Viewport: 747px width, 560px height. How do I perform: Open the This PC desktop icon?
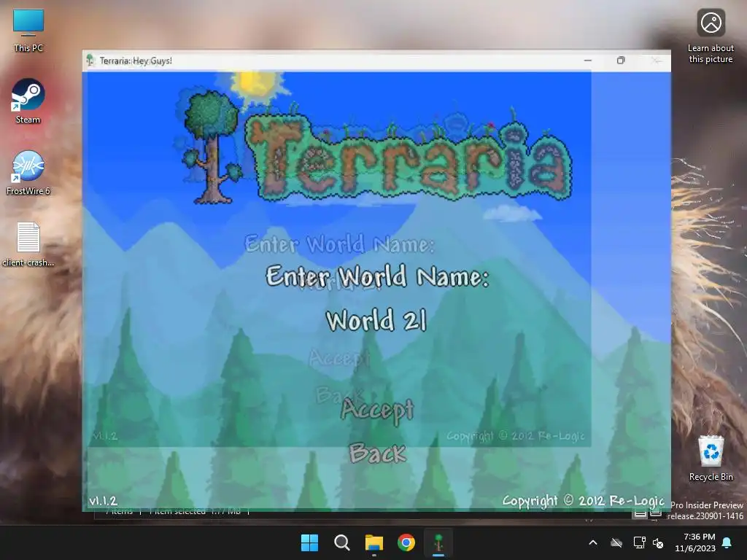tap(28, 30)
